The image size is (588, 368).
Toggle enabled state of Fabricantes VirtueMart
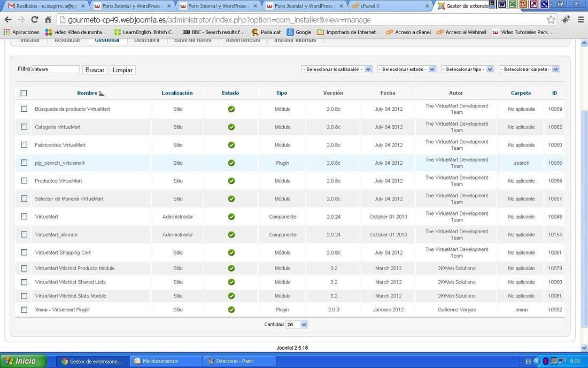[x=231, y=145]
